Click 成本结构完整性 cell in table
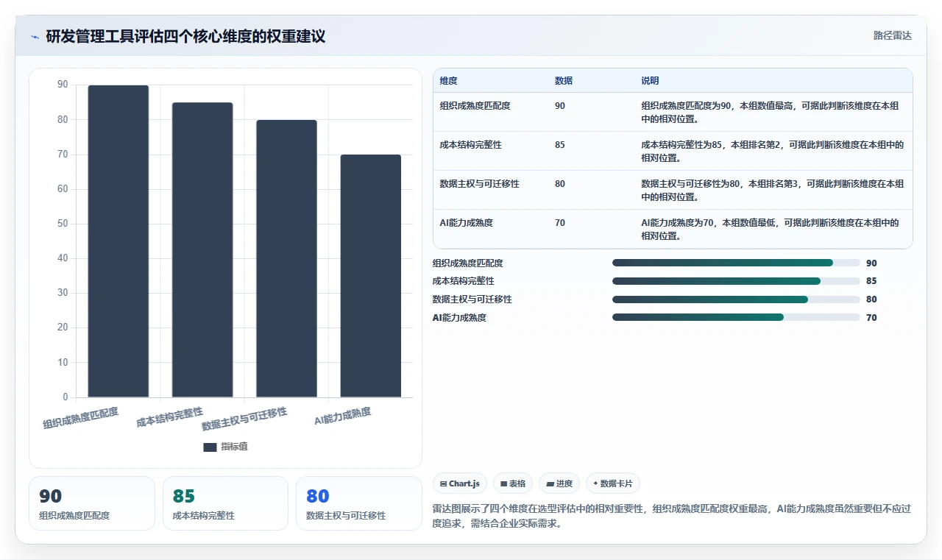The image size is (942, 560). tap(470, 145)
